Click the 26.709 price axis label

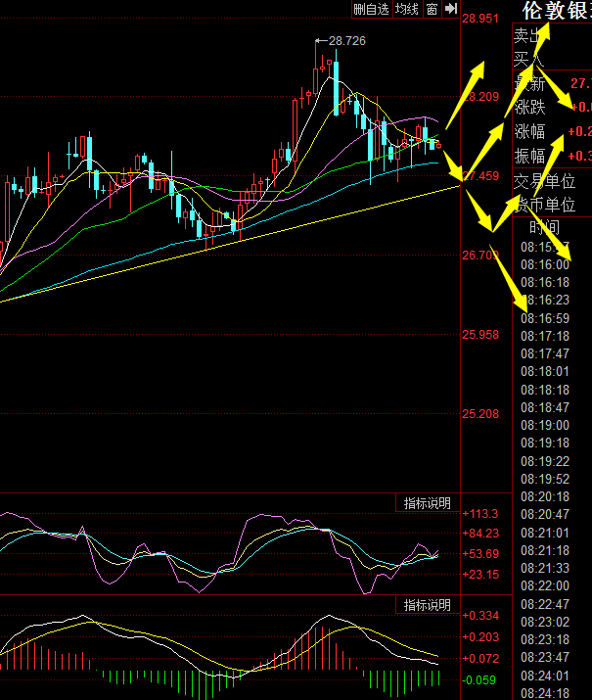click(480, 256)
